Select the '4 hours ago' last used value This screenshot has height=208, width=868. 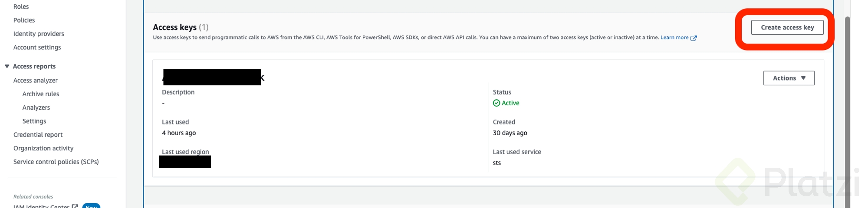(179, 133)
